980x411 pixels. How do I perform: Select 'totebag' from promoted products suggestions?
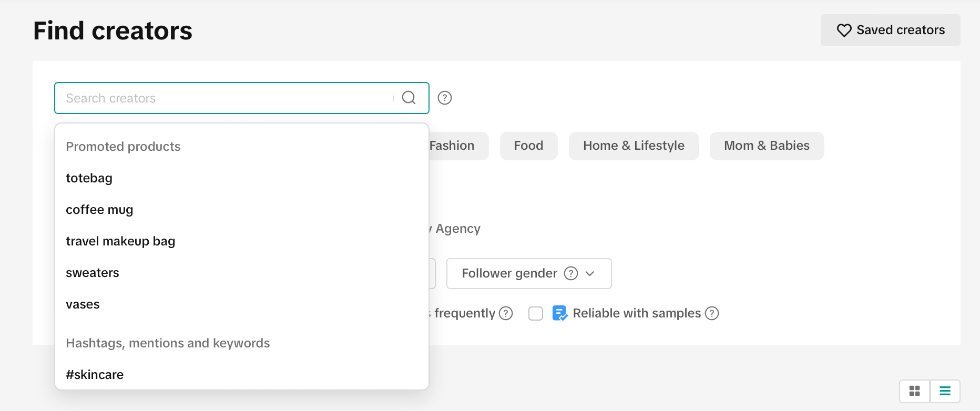pos(89,178)
